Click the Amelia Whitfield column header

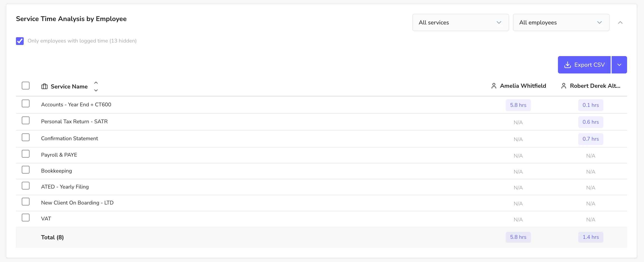(x=523, y=86)
